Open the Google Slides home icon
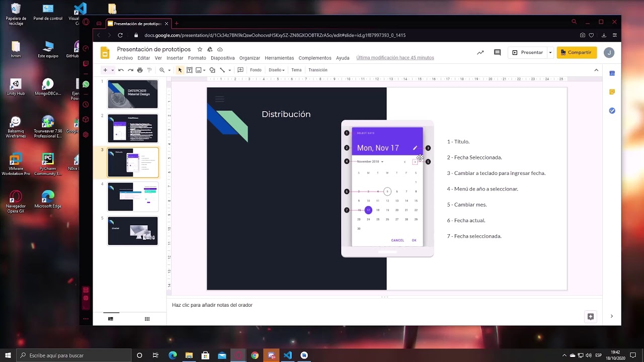The height and width of the screenshot is (362, 644). (x=105, y=53)
